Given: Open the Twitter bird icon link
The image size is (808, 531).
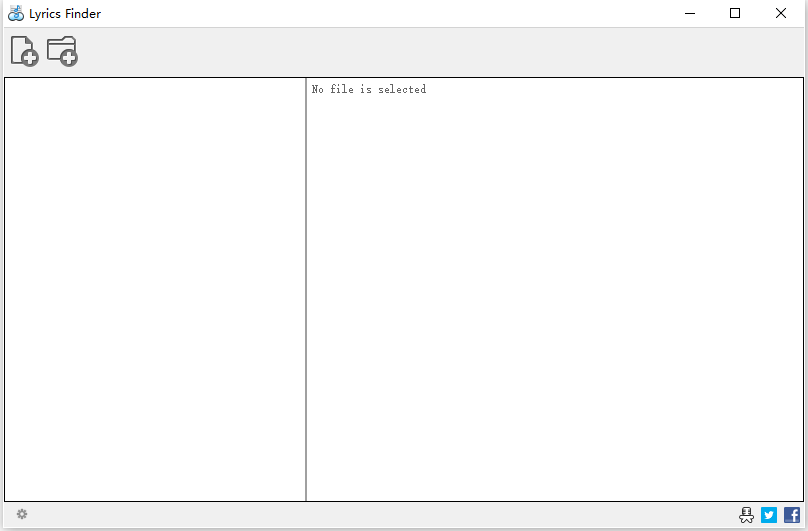Looking at the screenshot, I should (x=769, y=515).
